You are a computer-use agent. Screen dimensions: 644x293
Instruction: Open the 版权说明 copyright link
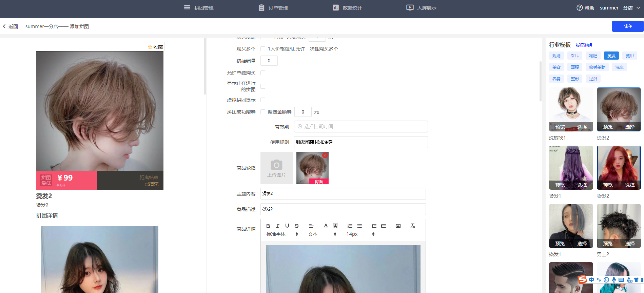pyautogui.click(x=584, y=45)
